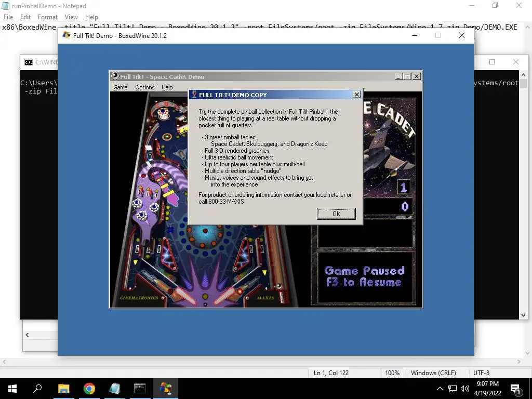Open the volume tray icon

pos(464,389)
